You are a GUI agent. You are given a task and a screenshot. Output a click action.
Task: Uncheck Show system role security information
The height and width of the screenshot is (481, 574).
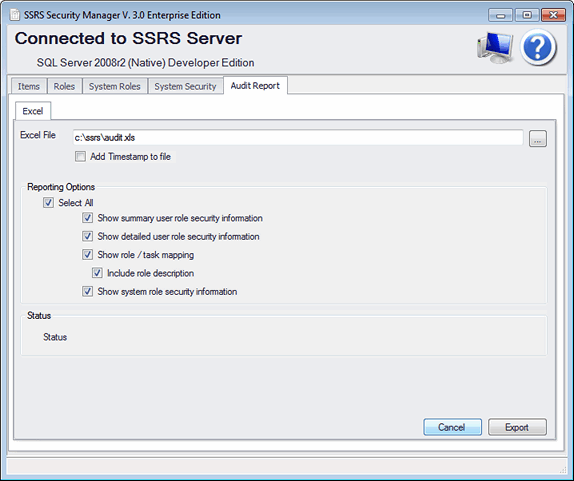point(87,292)
